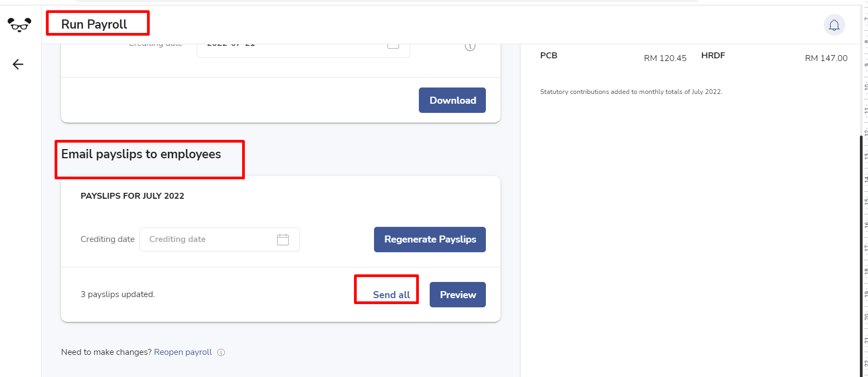
Task: Go back using the left arrow icon
Action: (x=18, y=64)
